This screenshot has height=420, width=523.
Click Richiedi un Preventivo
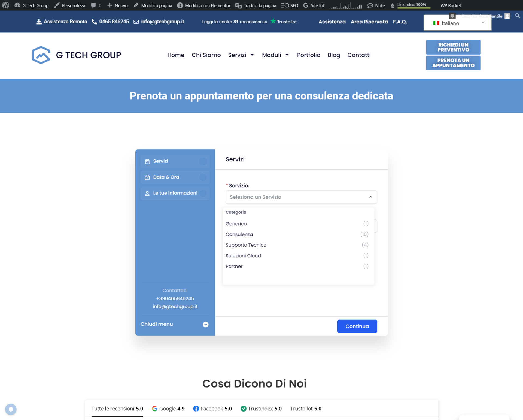[x=453, y=47]
